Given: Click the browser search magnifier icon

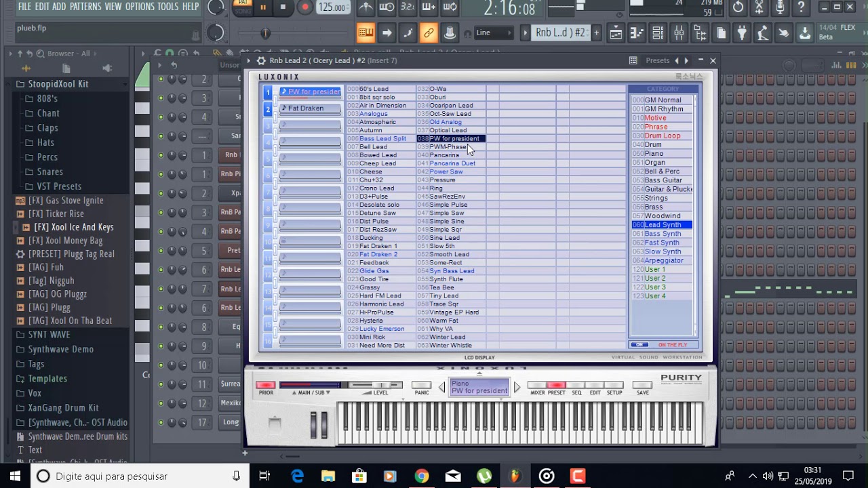Looking at the screenshot, I should pos(40,54).
